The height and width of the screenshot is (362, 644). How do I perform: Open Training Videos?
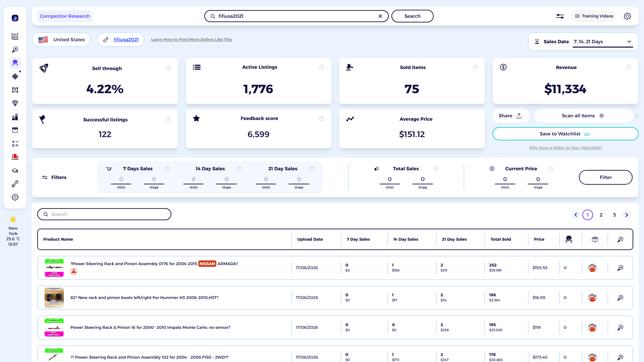point(594,16)
